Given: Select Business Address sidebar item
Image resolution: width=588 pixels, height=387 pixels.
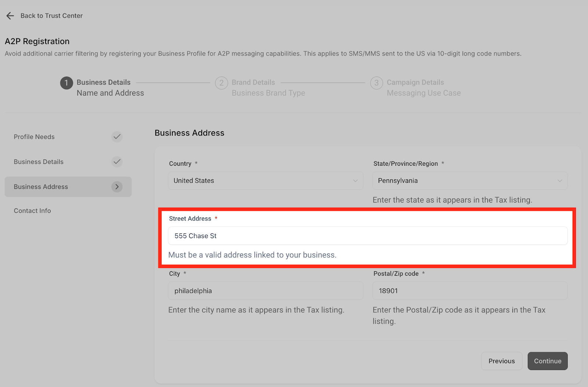Looking at the screenshot, I should [x=68, y=187].
